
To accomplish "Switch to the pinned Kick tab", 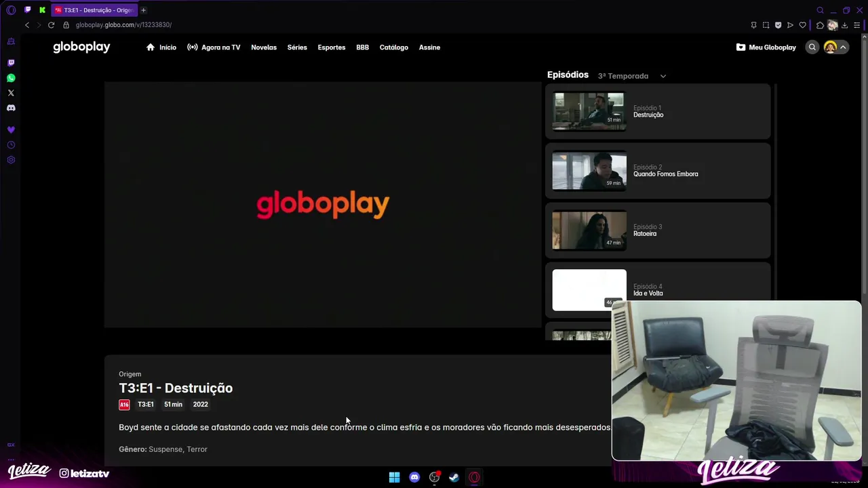I will point(42,10).
